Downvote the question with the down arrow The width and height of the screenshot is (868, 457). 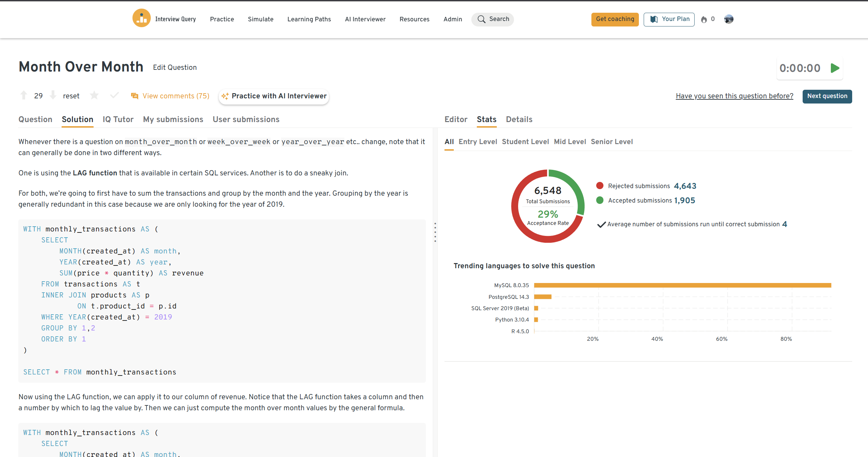tap(53, 95)
